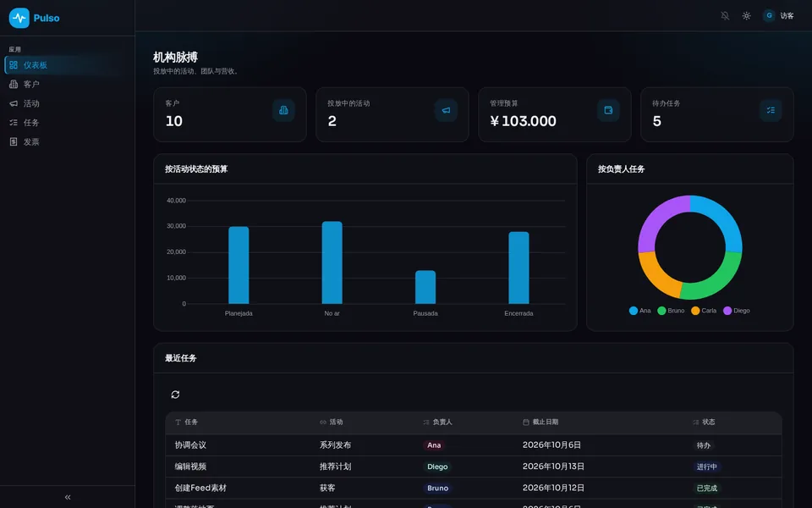Click the Pausada bar in chart
This screenshot has height=508, width=812.
click(x=425, y=287)
